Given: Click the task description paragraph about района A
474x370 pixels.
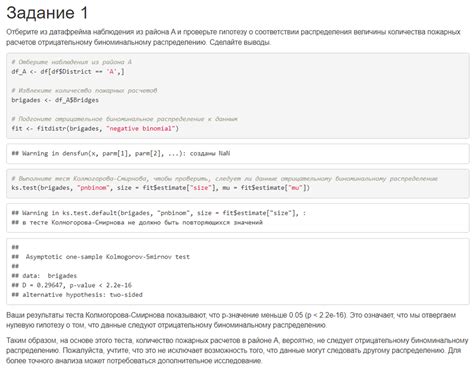Looking at the screenshot, I should tap(233, 37).
